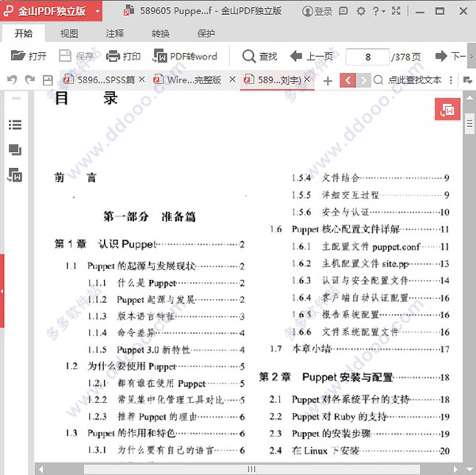Click 点此查找文本 search text field
The width and height of the screenshot is (476, 475).
pyautogui.click(x=414, y=80)
